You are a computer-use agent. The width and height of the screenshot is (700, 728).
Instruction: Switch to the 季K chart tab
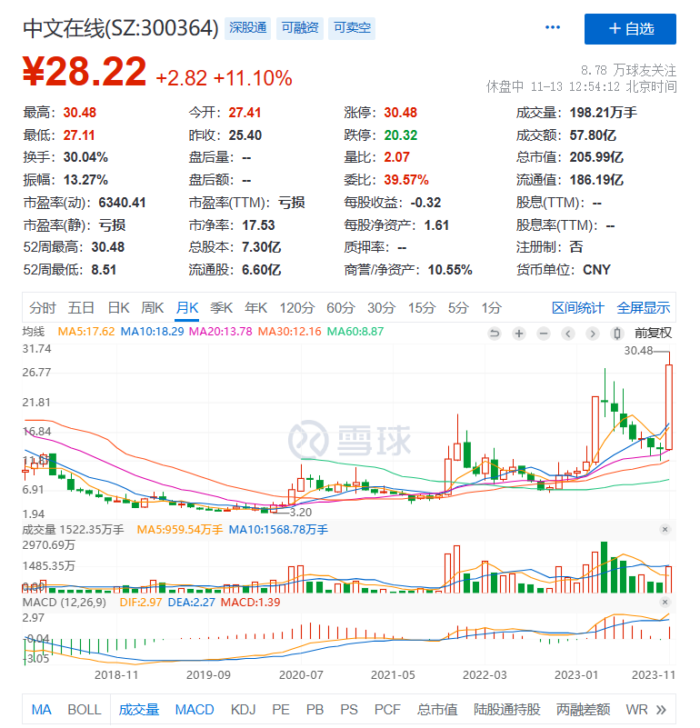click(x=221, y=308)
